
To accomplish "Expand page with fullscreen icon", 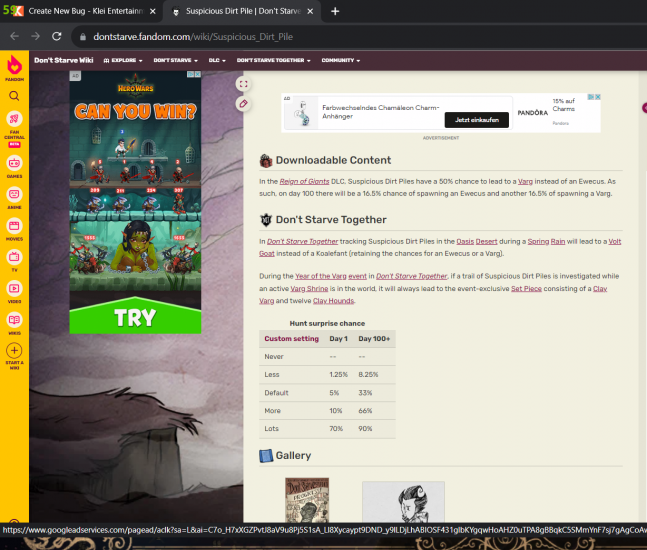I will 243,84.
